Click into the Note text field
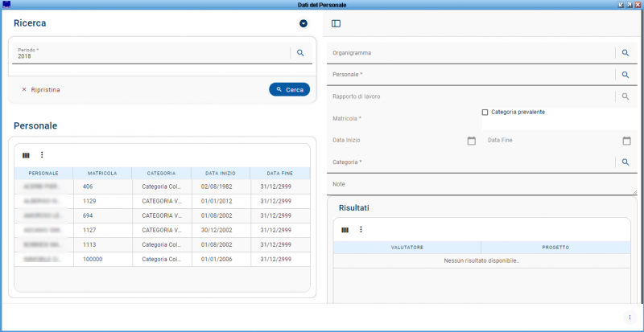 (483, 185)
